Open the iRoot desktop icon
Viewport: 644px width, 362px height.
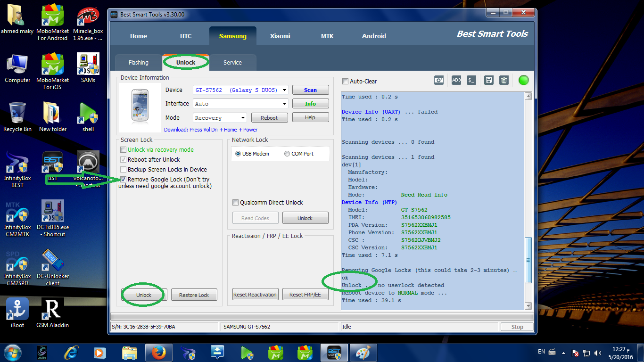(17, 313)
